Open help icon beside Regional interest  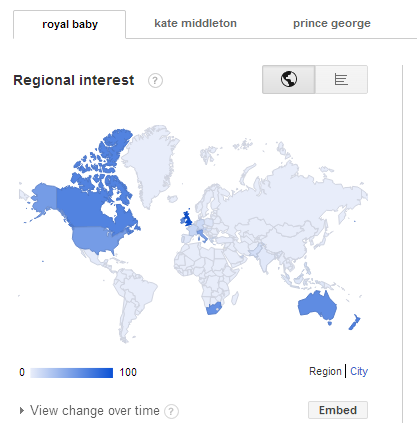[155, 81]
